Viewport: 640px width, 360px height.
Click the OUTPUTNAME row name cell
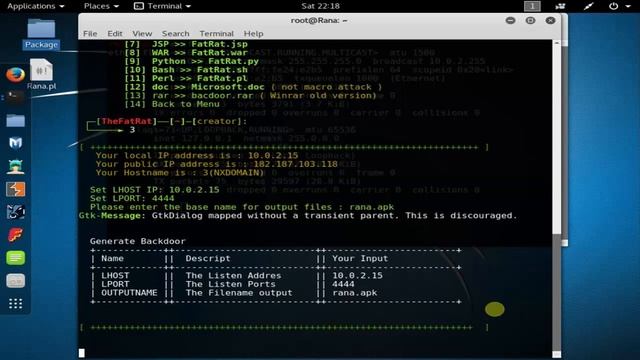click(x=129, y=293)
